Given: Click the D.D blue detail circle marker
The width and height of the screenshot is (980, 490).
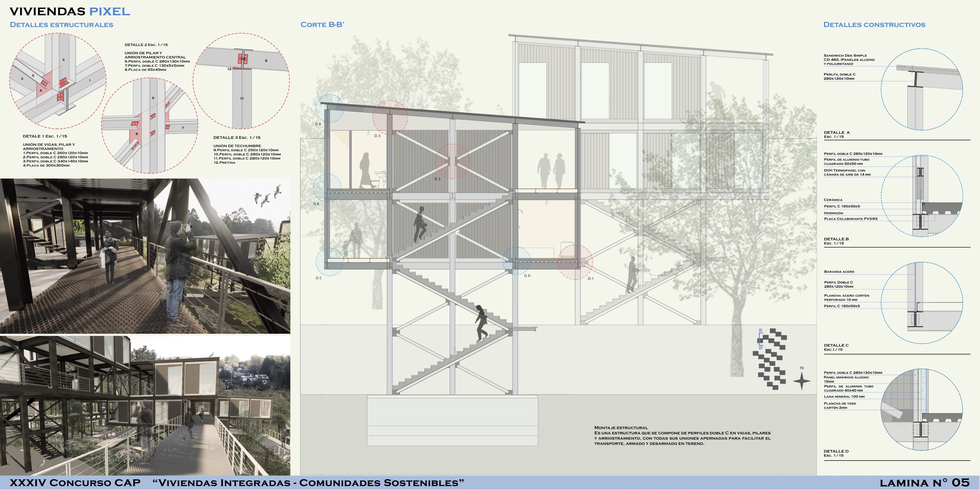Looking at the screenshot, I should click(x=516, y=261).
